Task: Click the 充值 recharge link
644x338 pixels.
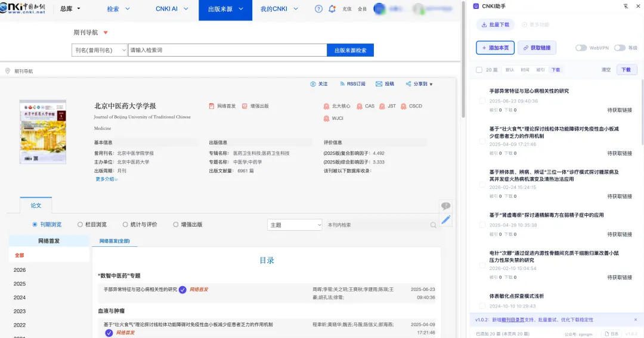Action: click(347, 8)
